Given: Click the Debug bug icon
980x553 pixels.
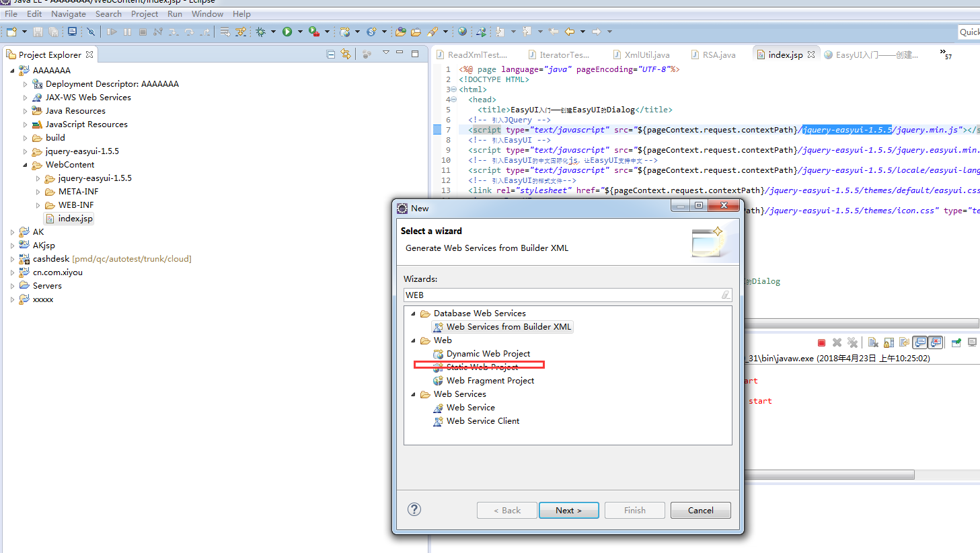Looking at the screenshot, I should coord(260,32).
